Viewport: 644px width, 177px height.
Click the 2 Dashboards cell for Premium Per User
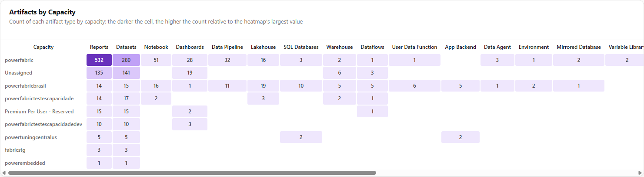(x=190, y=112)
